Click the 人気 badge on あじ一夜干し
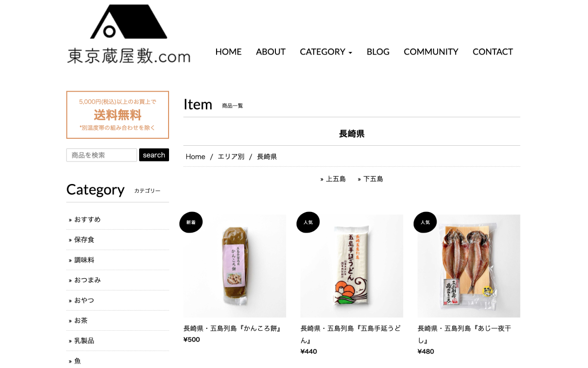The width and height of the screenshot is (588, 368). (425, 222)
